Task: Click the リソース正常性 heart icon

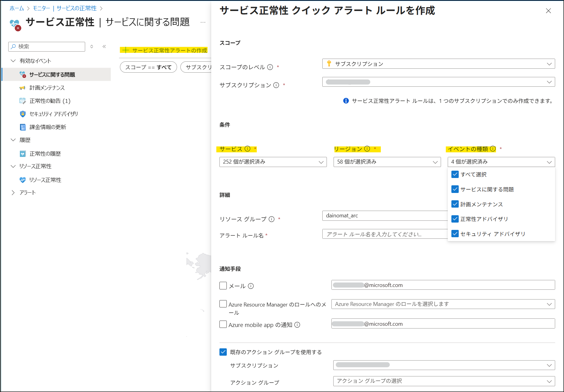Action: click(x=23, y=180)
